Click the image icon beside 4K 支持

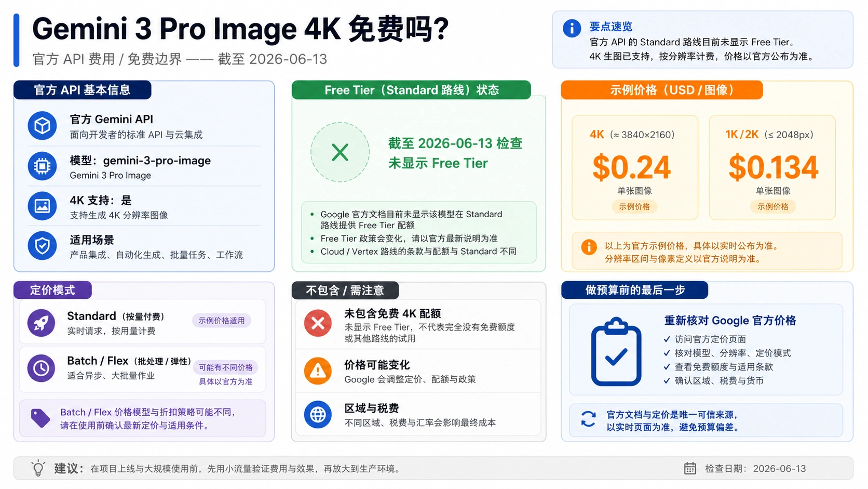tap(42, 206)
